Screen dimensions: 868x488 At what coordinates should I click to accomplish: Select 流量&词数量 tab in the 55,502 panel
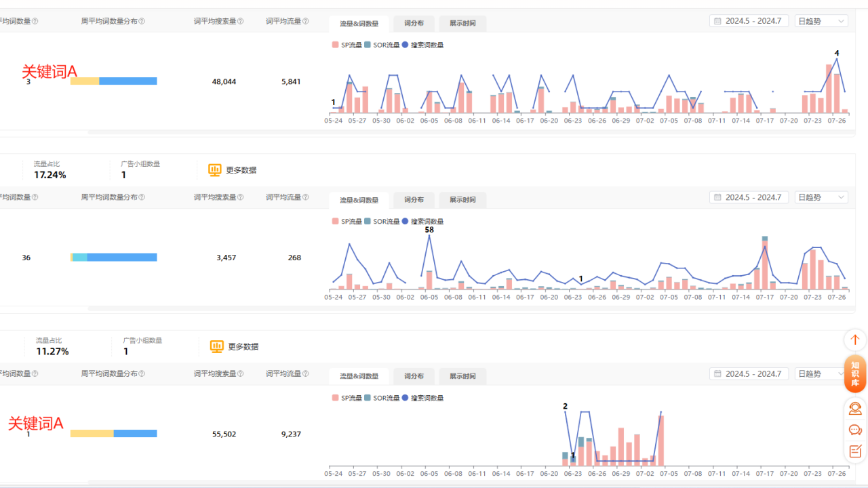click(359, 376)
